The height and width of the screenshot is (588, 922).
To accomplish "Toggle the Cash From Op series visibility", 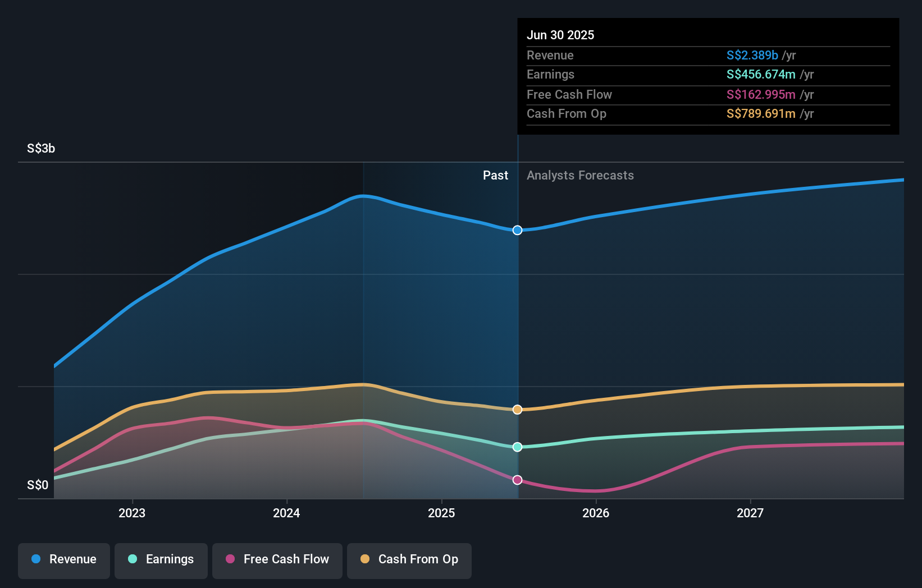I will click(x=409, y=559).
